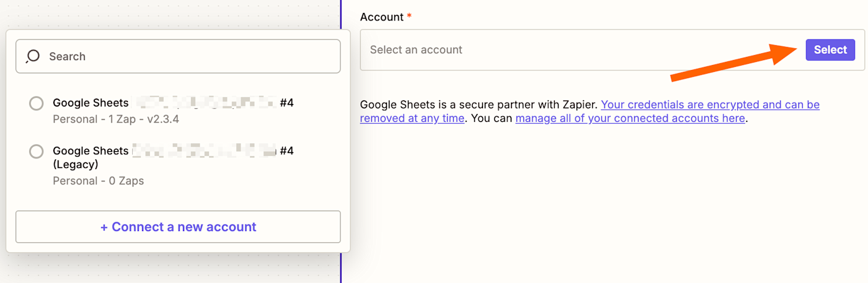Click the "Personal - 1 Zap - v2.3.4" subtitle
This screenshot has width=868, height=283.
(116, 119)
